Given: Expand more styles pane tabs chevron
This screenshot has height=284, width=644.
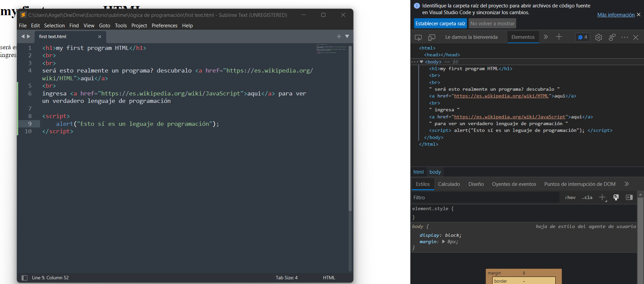Looking at the screenshot, I should coord(626,184).
